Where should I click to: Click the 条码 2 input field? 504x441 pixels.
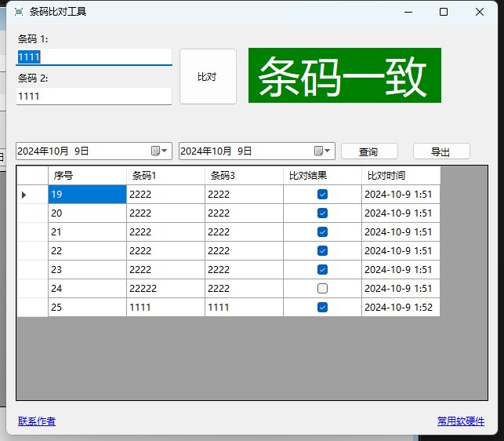(x=94, y=96)
